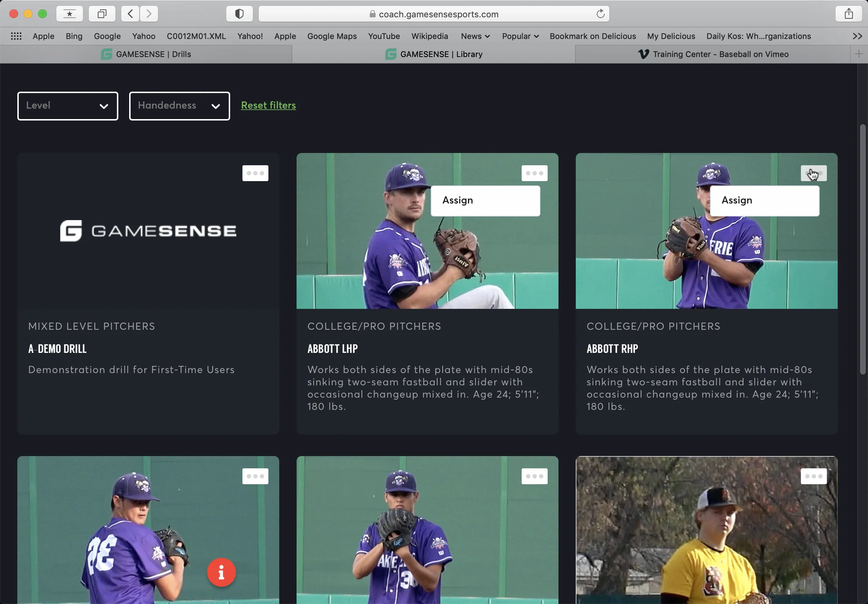The width and height of the screenshot is (868, 604).
Task: Open the Safari share button
Action: [849, 14]
